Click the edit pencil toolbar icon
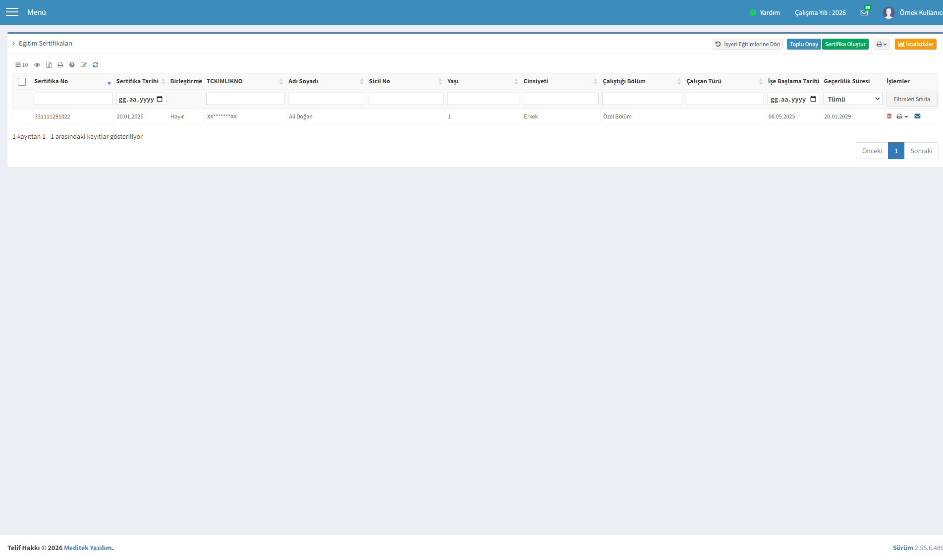The image size is (943, 560). pyautogui.click(x=84, y=65)
